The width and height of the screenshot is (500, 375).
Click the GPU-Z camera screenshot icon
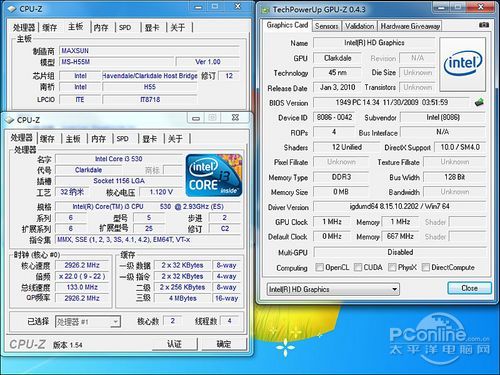483,25
